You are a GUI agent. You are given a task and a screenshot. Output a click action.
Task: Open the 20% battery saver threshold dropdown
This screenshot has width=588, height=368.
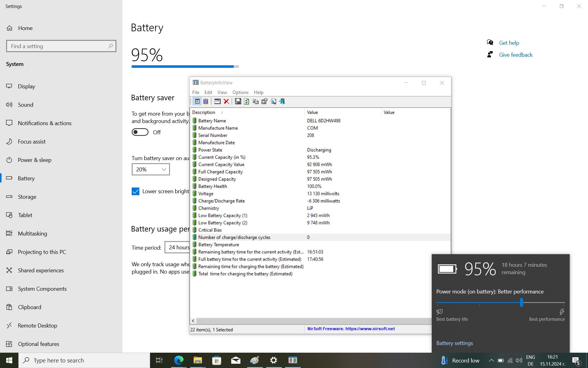[151, 169]
